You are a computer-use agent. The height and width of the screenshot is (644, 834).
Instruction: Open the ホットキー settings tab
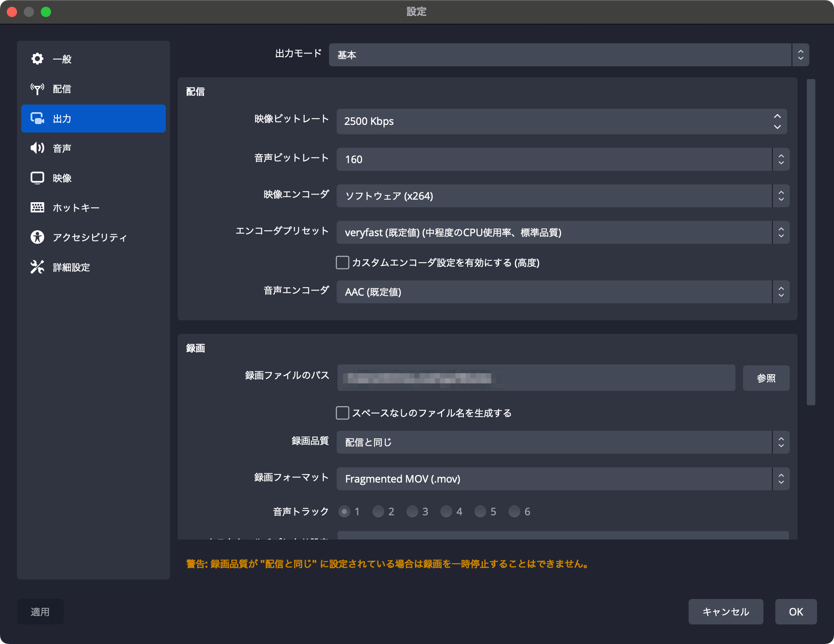(x=94, y=208)
